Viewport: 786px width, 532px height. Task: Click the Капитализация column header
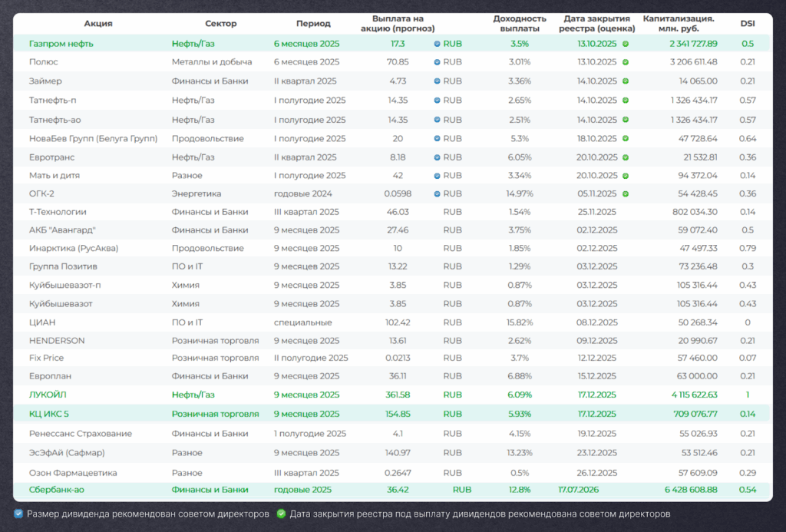pos(678,24)
